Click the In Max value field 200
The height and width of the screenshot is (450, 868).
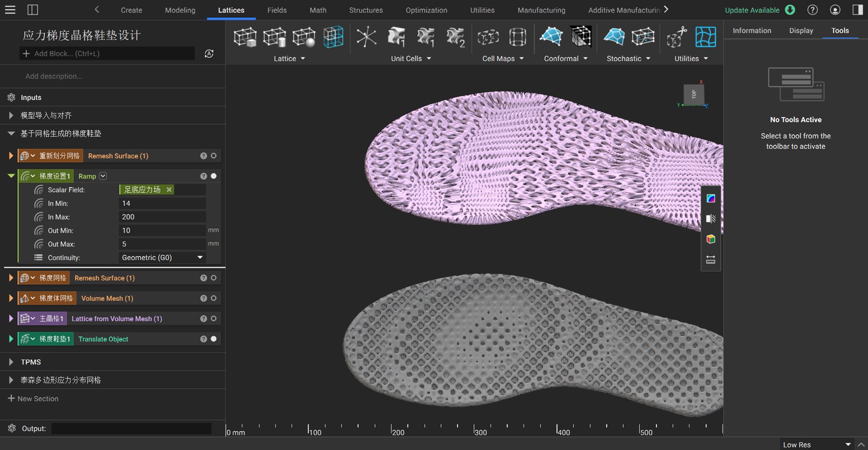162,217
